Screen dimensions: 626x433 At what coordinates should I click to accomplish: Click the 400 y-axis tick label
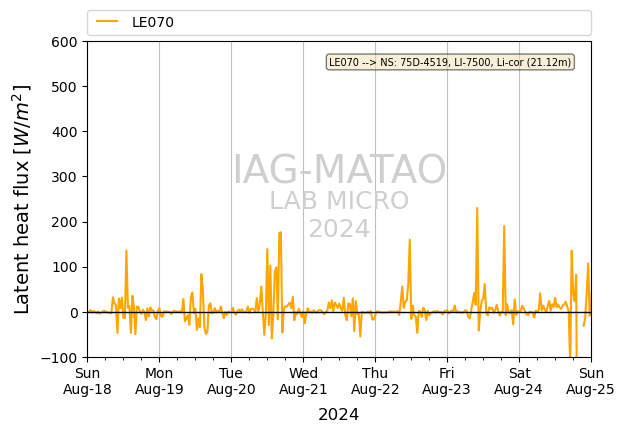64,132
